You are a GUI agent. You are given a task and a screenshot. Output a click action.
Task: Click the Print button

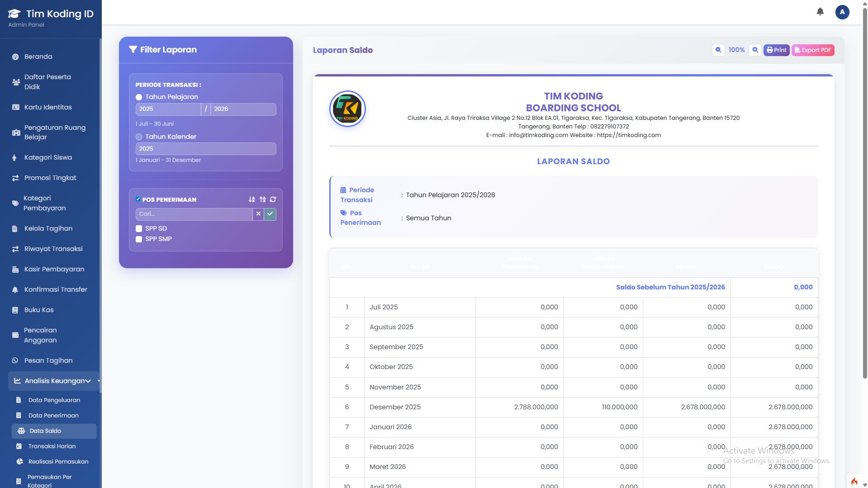coord(776,50)
